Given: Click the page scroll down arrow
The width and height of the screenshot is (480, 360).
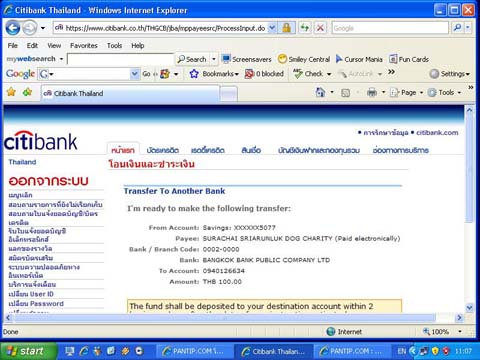Looking at the screenshot, I should 469,308.
